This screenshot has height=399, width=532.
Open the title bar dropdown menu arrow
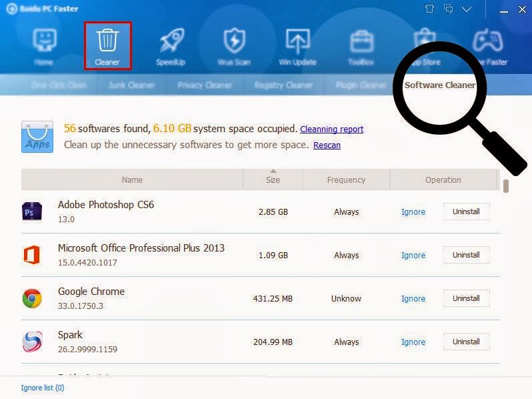467,9
